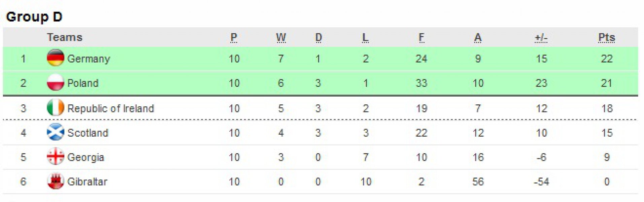This screenshot has width=644, height=202.
Task: Click the Group D heading
Action: point(34,16)
